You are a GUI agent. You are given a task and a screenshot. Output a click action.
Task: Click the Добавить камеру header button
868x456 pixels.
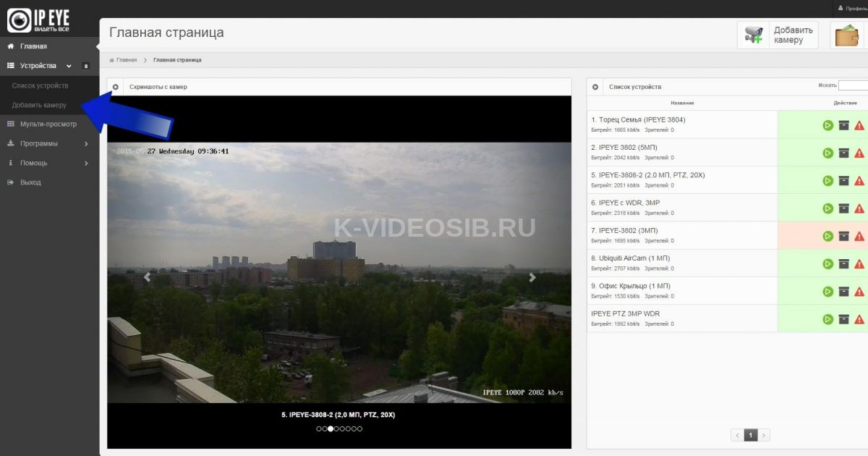coord(778,35)
